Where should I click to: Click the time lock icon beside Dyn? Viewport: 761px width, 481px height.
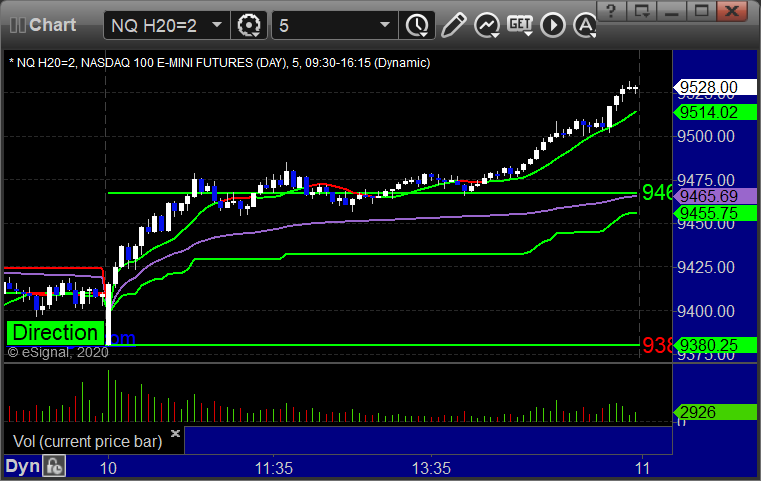click(x=54, y=466)
